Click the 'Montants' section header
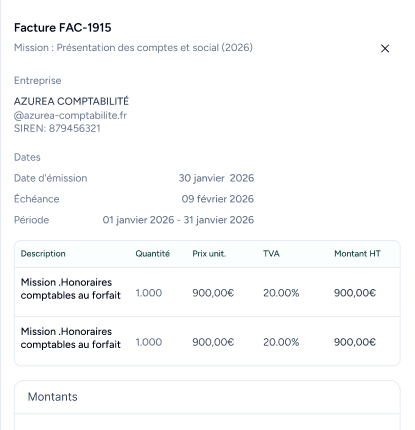The image size is (415, 430). (x=53, y=397)
